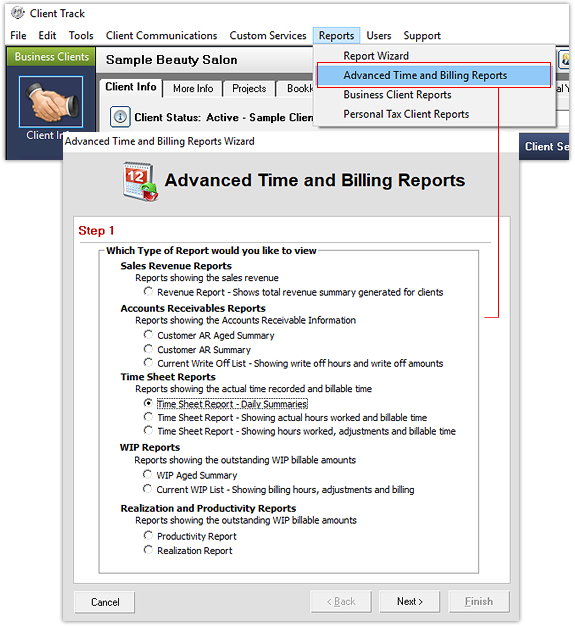The height and width of the screenshot is (626, 575).
Task: Select Current WIP List option
Action: (x=147, y=489)
